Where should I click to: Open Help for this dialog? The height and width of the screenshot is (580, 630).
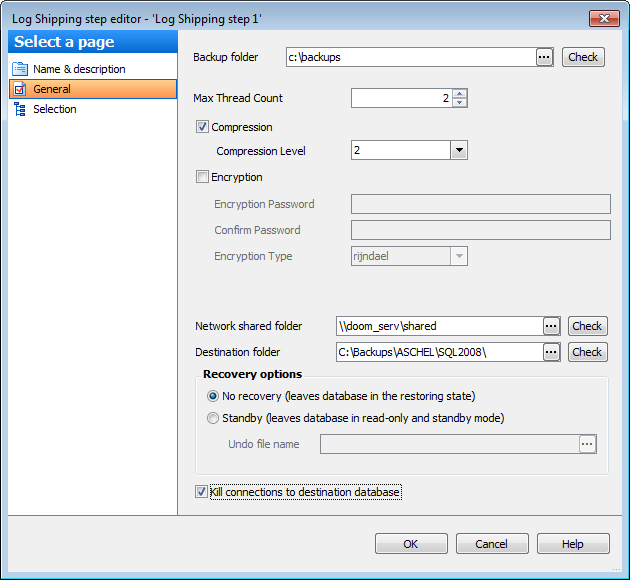[x=573, y=544]
